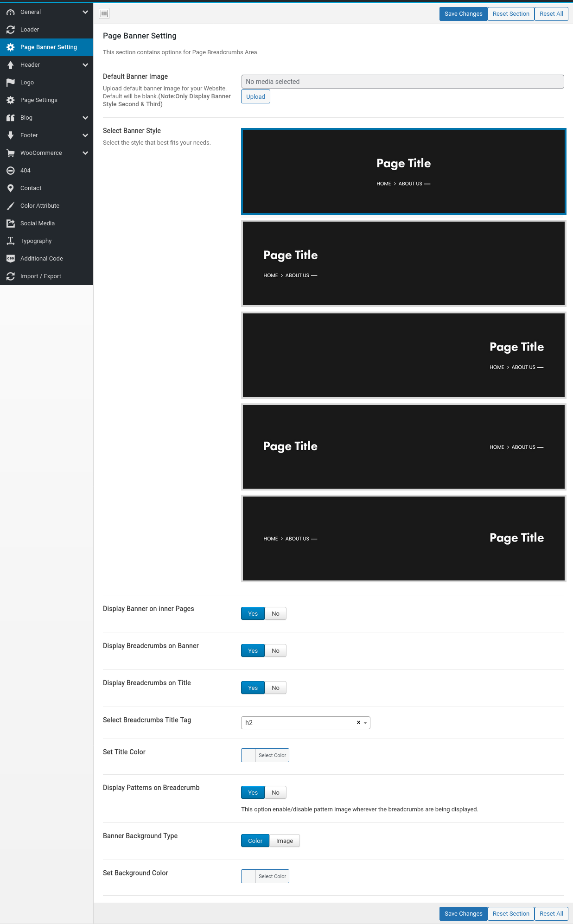Screen dimensions: 573x924
Task: Open the Set Title Color picker
Action: coord(265,755)
